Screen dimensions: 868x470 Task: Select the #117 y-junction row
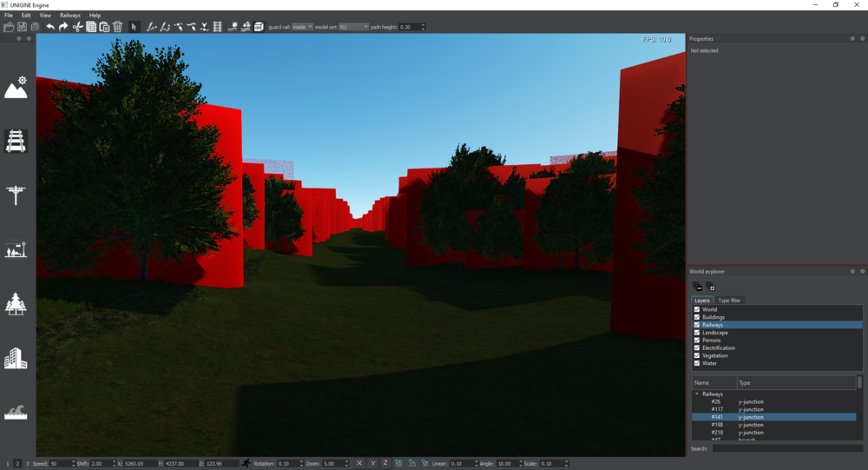point(774,409)
